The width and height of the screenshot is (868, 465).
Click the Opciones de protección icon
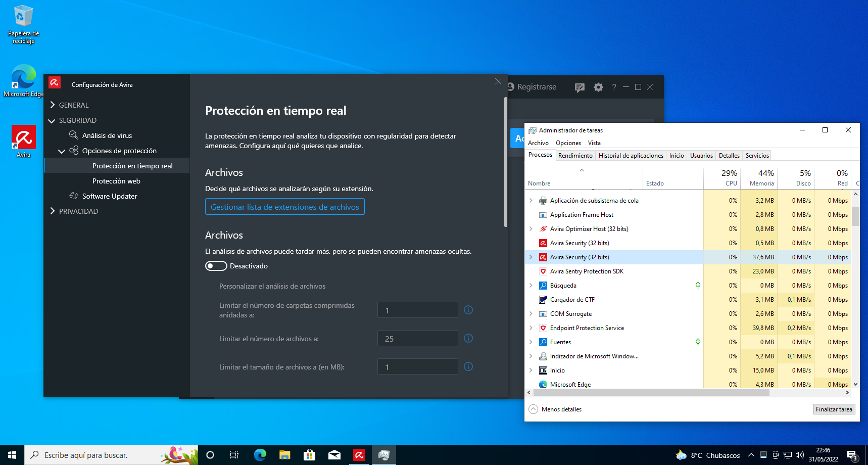[74, 150]
